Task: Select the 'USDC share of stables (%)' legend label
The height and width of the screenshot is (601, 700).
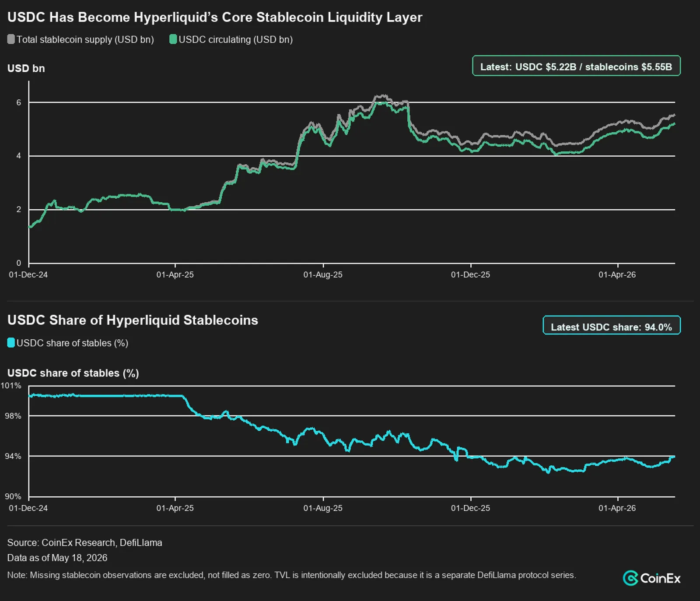Action: pyautogui.click(x=72, y=343)
